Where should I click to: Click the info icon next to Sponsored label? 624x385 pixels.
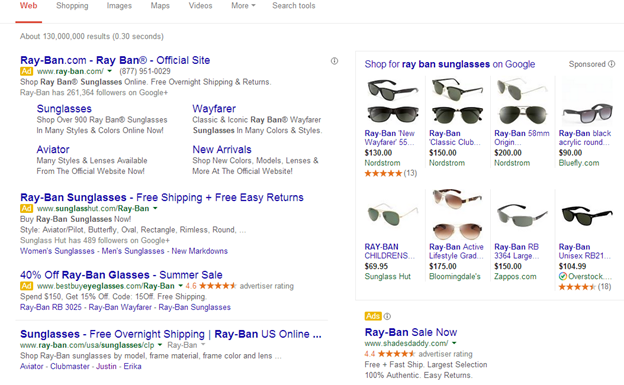(612, 64)
